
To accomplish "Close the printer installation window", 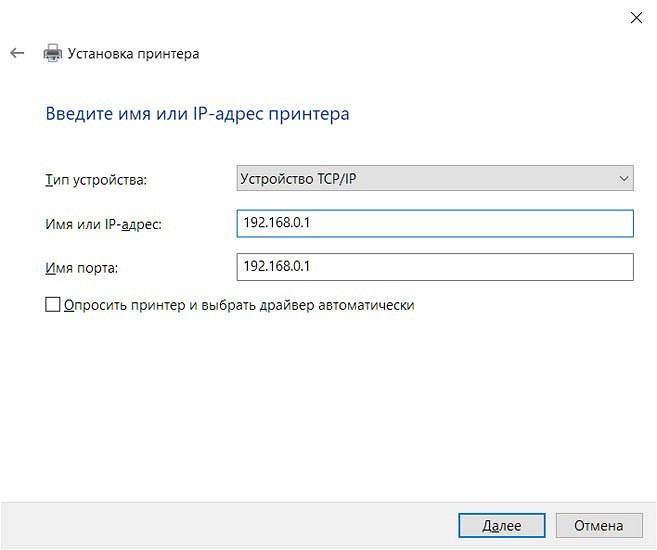I will (x=636, y=16).
